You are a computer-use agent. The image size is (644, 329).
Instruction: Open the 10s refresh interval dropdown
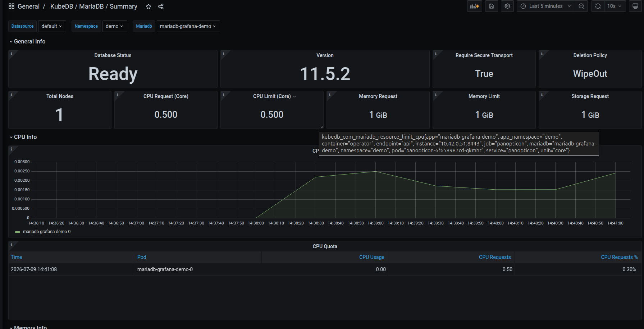(615, 6)
